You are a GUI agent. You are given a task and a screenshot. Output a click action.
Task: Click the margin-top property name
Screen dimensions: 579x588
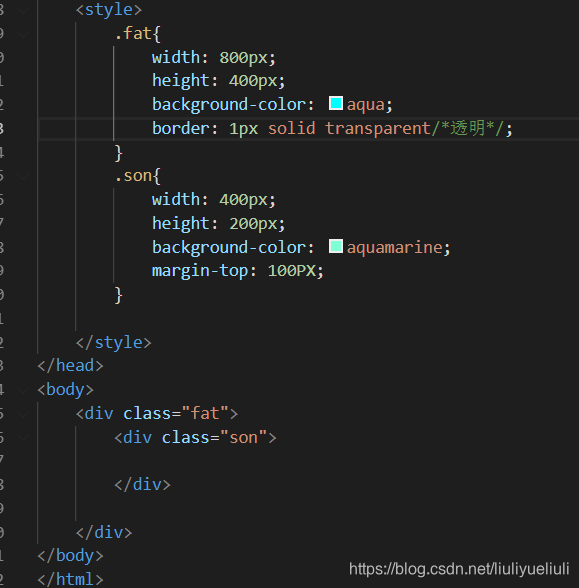(200, 271)
